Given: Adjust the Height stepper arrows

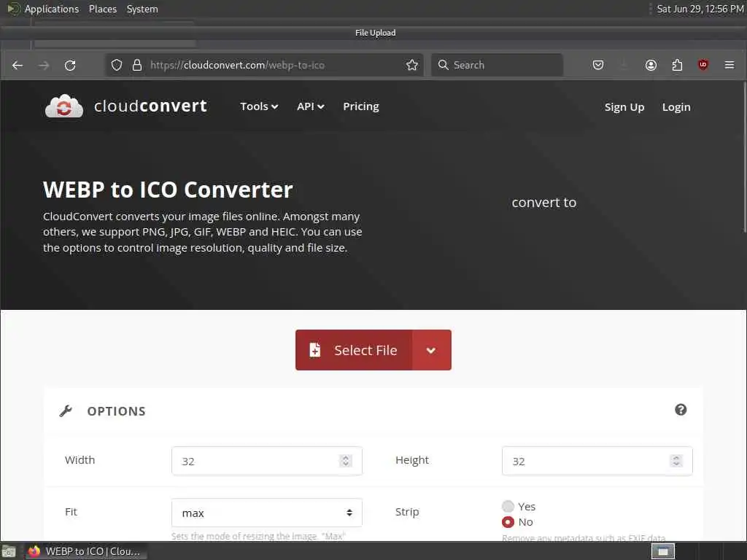Looking at the screenshot, I should 676,461.
